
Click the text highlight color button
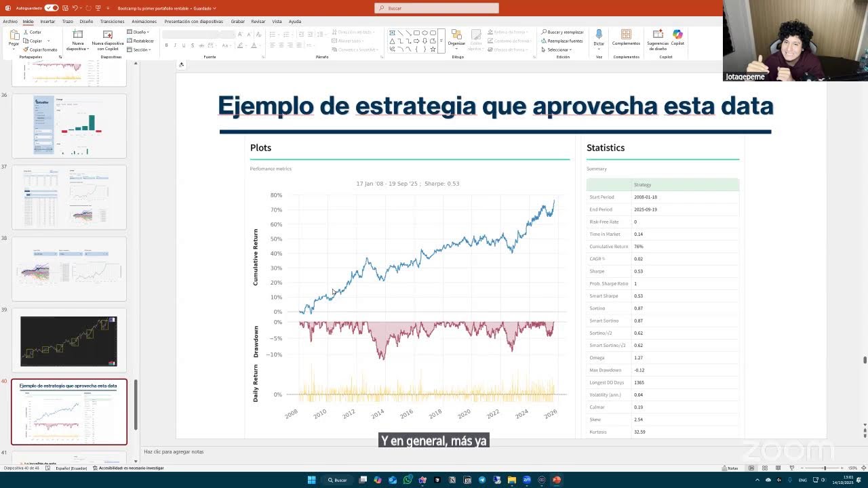click(x=239, y=45)
